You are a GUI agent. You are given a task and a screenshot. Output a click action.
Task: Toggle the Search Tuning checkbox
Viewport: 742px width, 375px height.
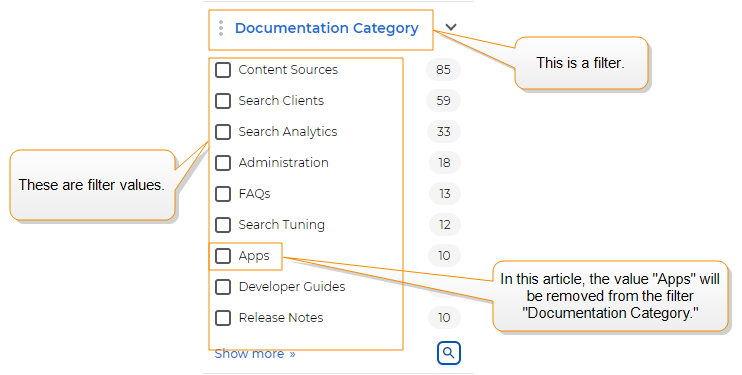point(223,225)
